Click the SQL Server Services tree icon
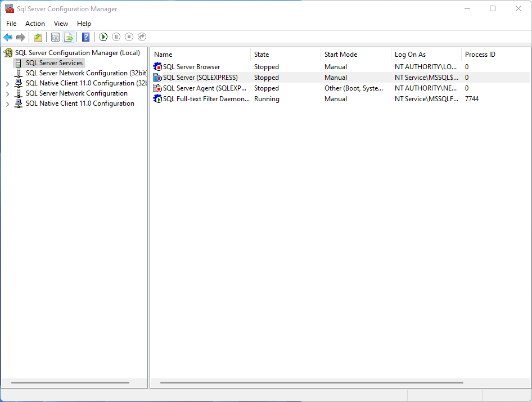The image size is (532, 402). pyautogui.click(x=19, y=63)
